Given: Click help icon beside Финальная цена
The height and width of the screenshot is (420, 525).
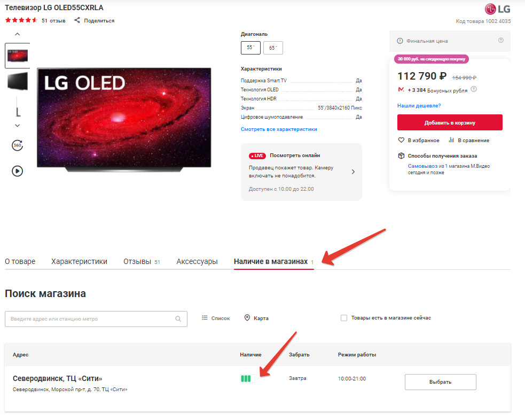Looking at the screenshot, I should pyautogui.click(x=500, y=41).
